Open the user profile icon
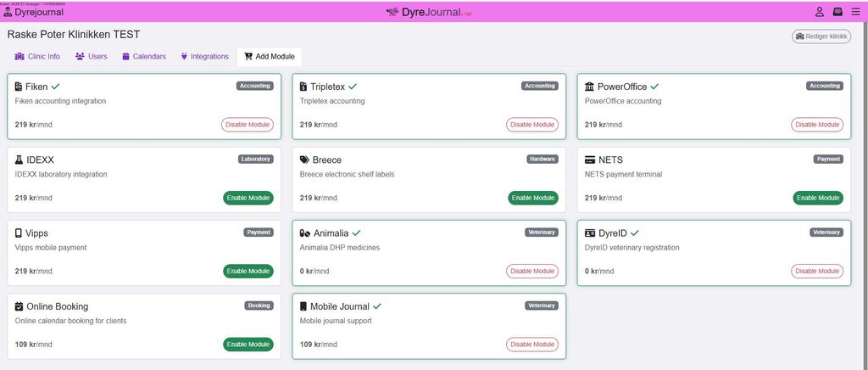868x370 pixels. pyautogui.click(x=820, y=12)
